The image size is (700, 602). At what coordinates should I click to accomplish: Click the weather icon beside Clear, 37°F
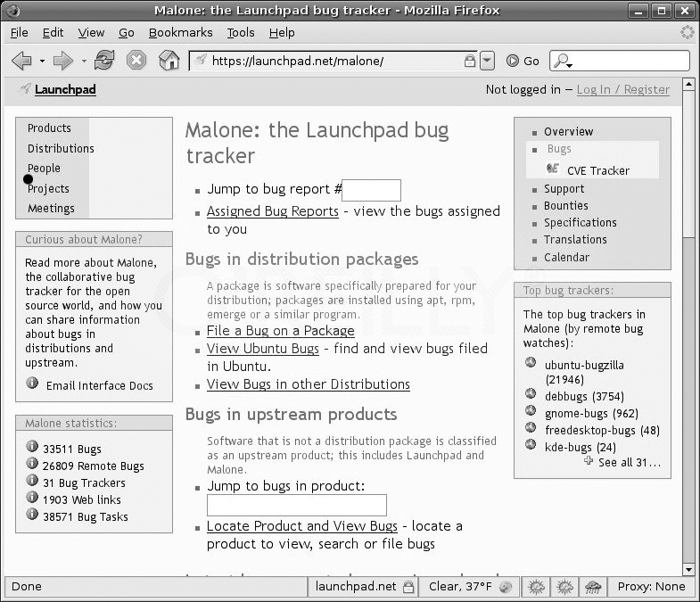(507, 586)
